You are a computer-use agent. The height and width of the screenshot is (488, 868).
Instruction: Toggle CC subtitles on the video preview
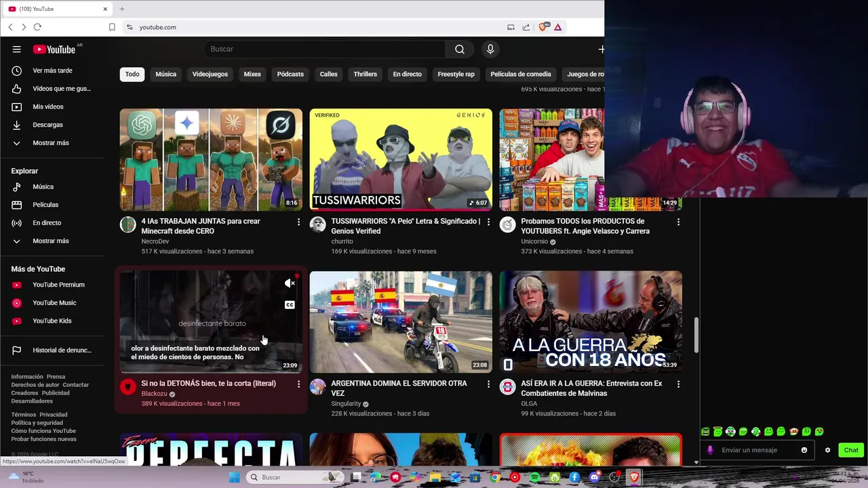(x=290, y=305)
